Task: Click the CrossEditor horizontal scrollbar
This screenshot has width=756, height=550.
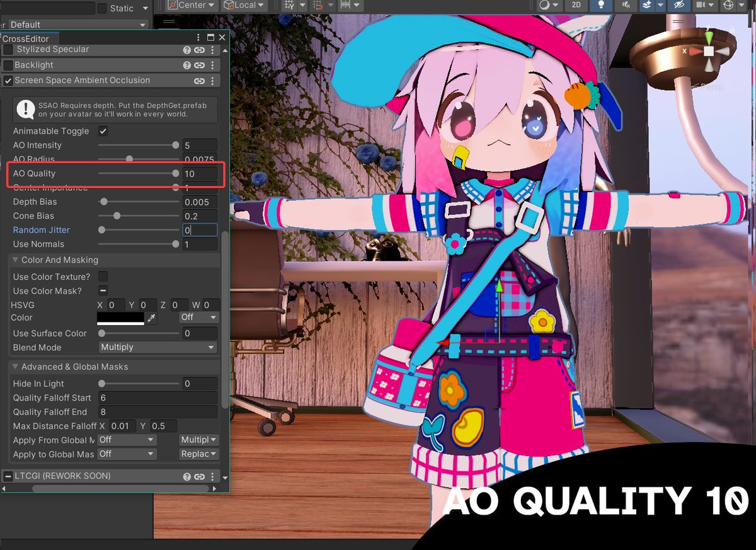Action: coord(120,489)
